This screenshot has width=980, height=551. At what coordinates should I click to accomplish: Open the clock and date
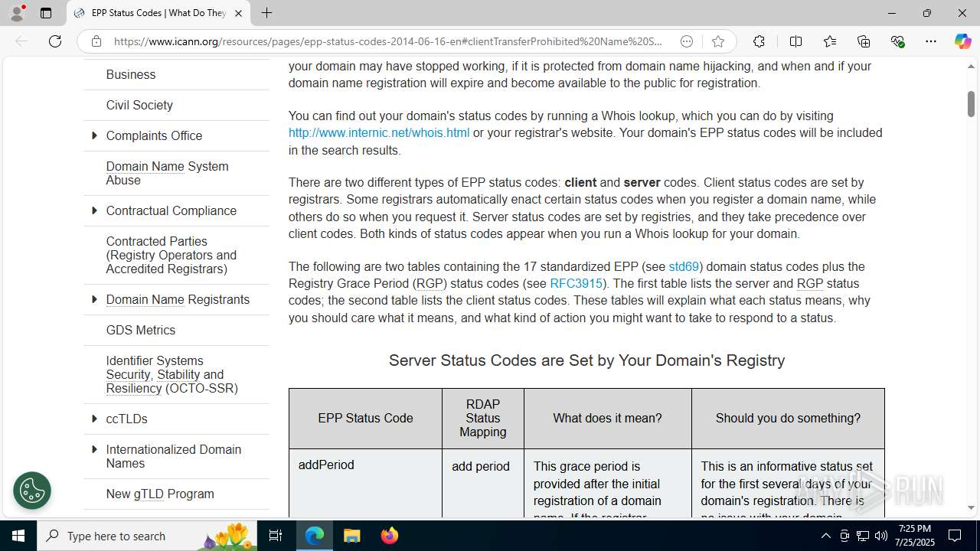[915, 536]
